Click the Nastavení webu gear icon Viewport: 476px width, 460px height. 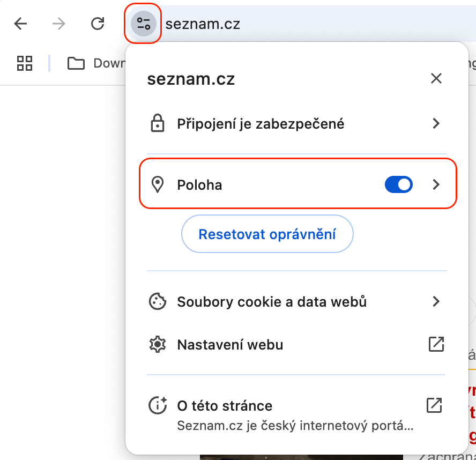click(x=157, y=344)
